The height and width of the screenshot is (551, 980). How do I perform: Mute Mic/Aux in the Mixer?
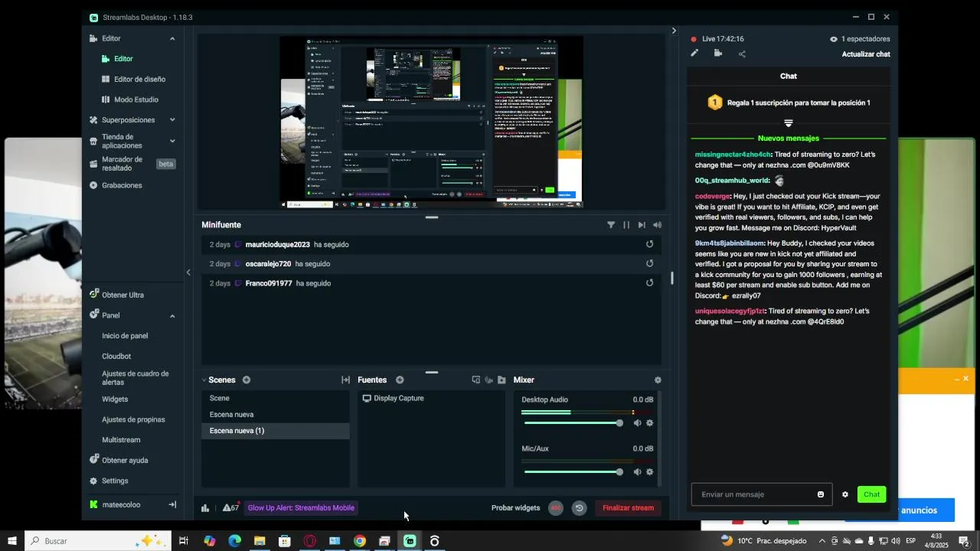(x=637, y=472)
